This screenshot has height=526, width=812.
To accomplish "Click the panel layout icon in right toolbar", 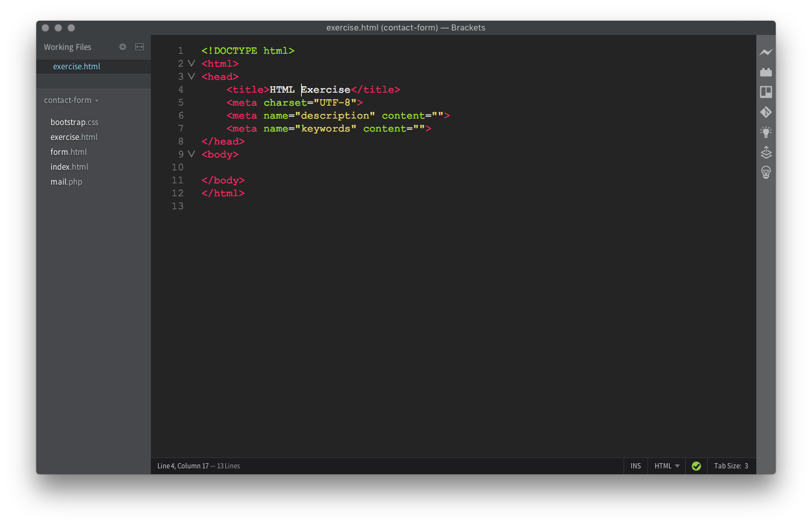I will coord(766,92).
